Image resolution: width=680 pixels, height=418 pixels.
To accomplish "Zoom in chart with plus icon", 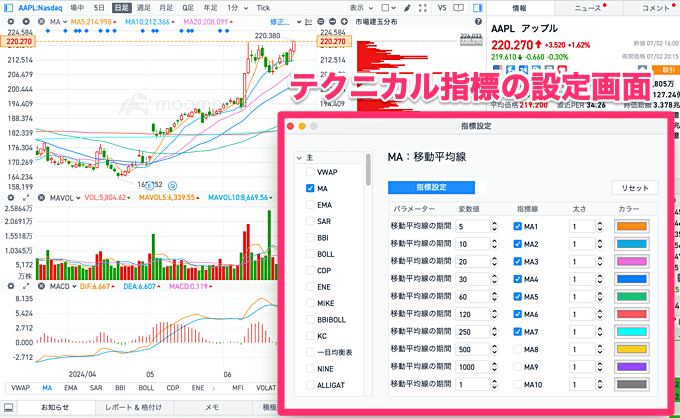I will pos(344,22).
